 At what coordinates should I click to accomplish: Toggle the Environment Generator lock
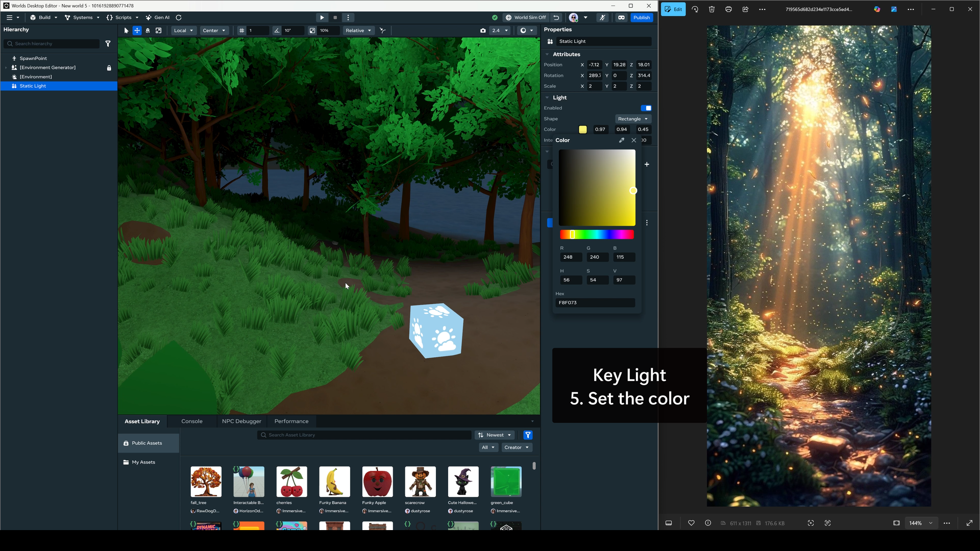(x=109, y=68)
